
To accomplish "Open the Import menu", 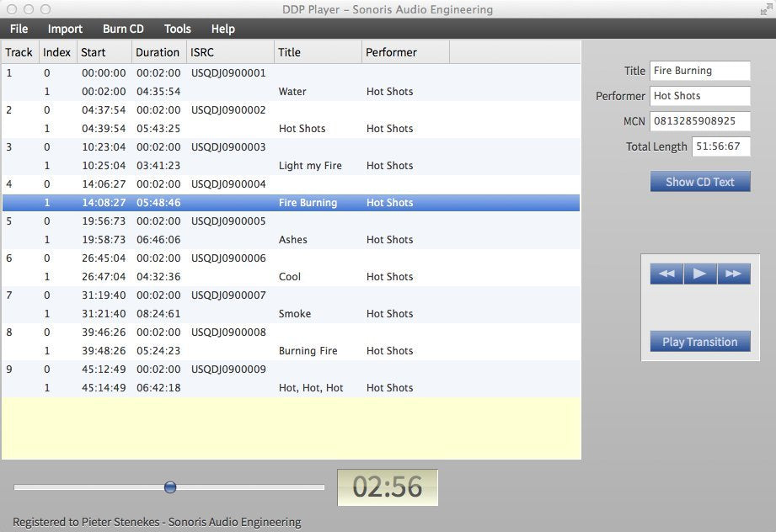I will coord(65,29).
